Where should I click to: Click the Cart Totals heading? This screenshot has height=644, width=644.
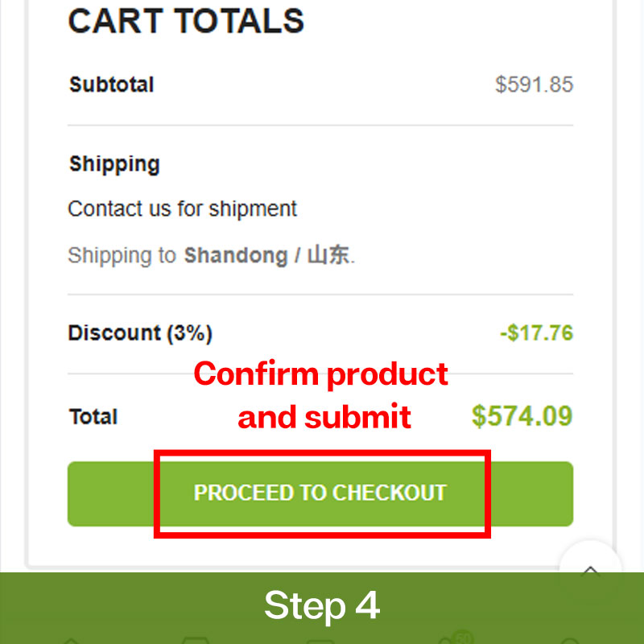[x=186, y=21]
